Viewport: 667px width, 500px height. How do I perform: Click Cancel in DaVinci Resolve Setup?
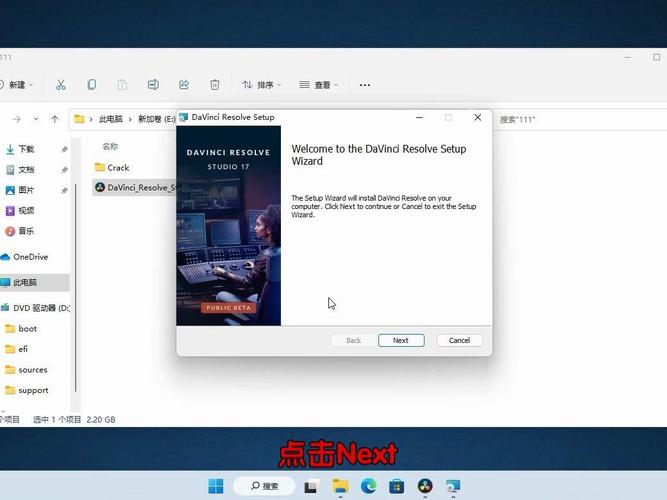click(x=459, y=340)
